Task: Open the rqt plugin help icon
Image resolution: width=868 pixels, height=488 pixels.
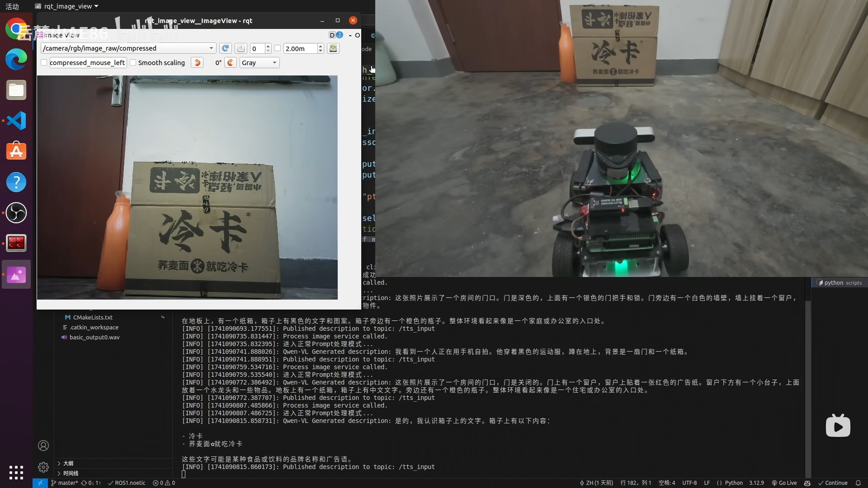Action: pos(340,35)
